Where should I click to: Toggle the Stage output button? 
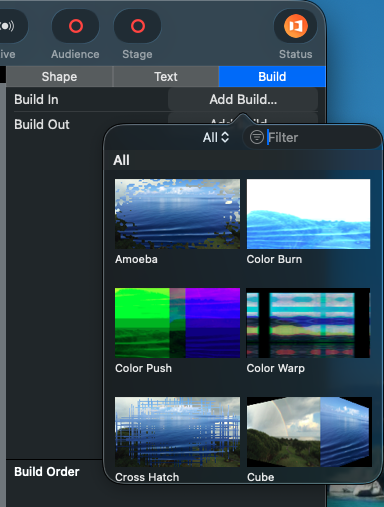pos(137,26)
